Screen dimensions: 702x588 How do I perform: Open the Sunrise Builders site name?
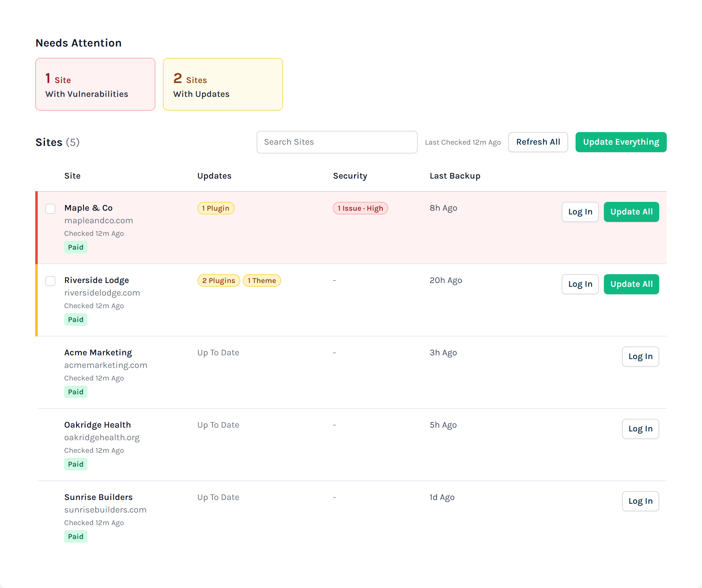[98, 497]
